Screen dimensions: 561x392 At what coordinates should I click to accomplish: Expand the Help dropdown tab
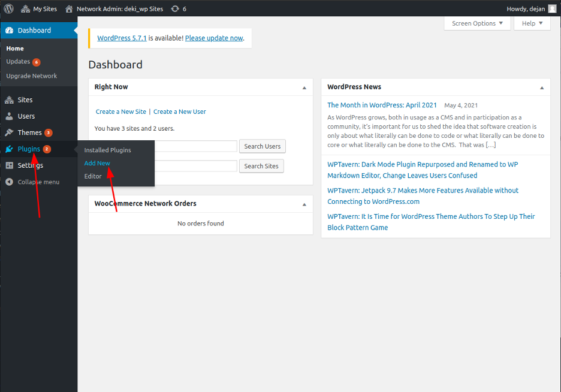pyautogui.click(x=532, y=23)
